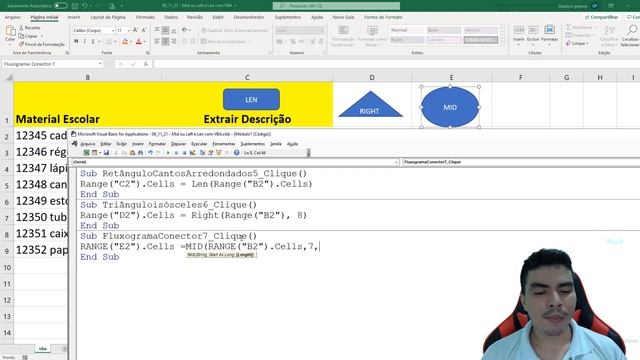Click the blue MID oval shape
This screenshot has height=360, width=640.
pyautogui.click(x=450, y=107)
